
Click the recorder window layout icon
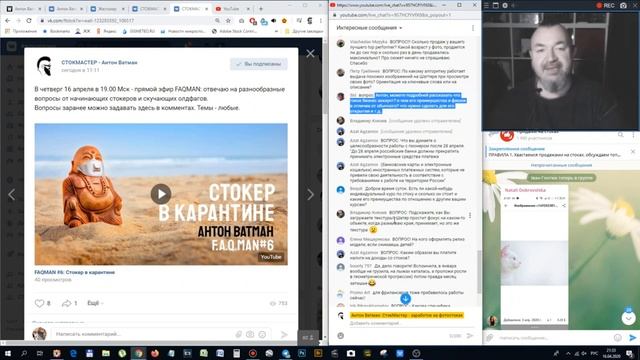tap(496, 5)
